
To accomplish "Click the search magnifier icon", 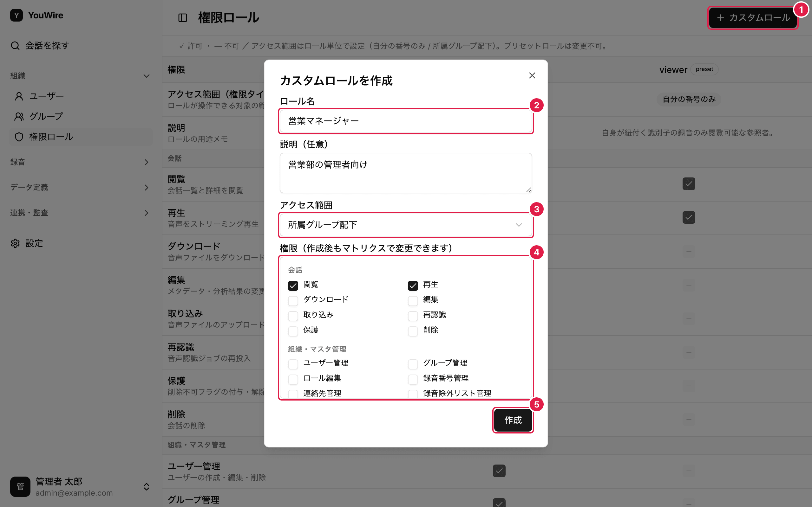I will (x=15, y=46).
